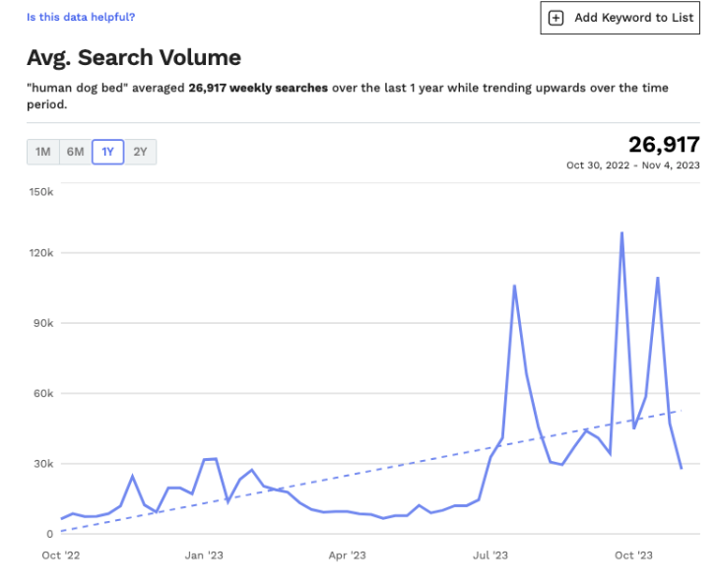Viewport: 718px width, 588px height.
Task: Click the July '23 spike on chart
Action: [514, 286]
